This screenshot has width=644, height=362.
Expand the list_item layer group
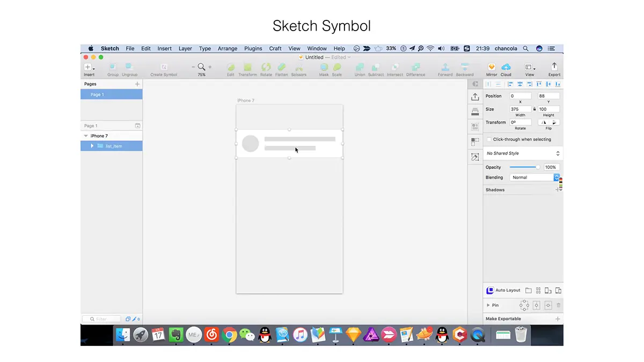pyautogui.click(x=92, y=146)
